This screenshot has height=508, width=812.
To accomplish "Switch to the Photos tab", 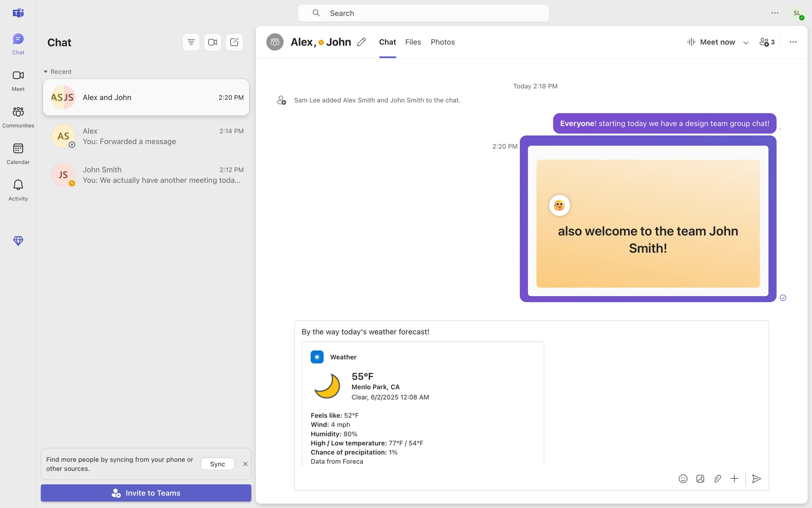I will [x=442, y=42].
